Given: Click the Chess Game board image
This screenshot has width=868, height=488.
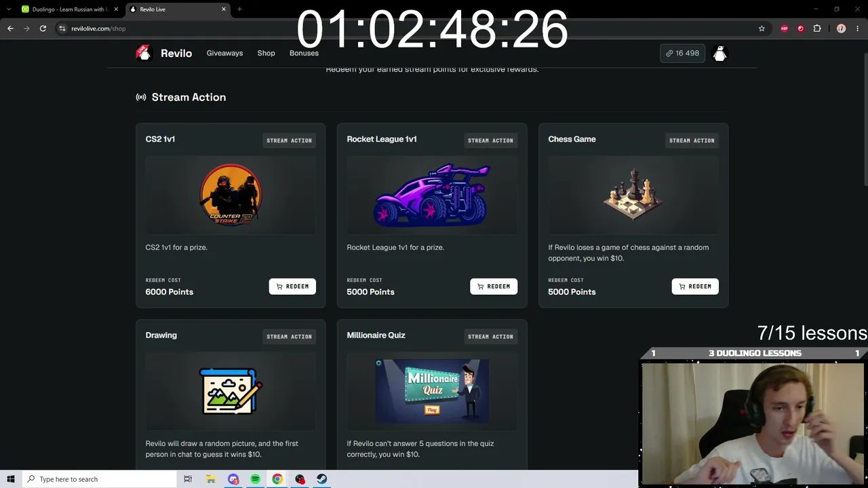Looking at the screenshot, I should pyautogui.click(x=633, y=195).
